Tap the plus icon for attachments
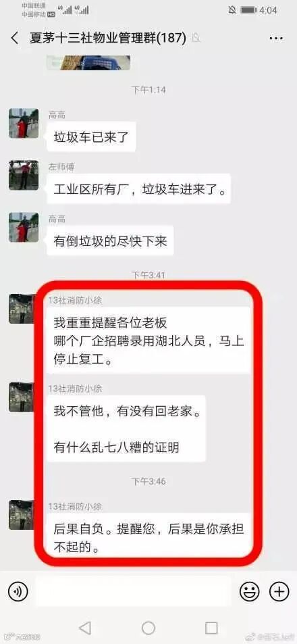 tap(279, 592)
